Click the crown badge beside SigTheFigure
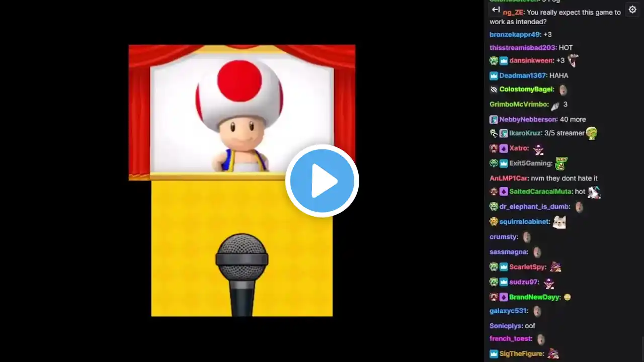Screen dimensions: 644x362 [x=494, y=354]
